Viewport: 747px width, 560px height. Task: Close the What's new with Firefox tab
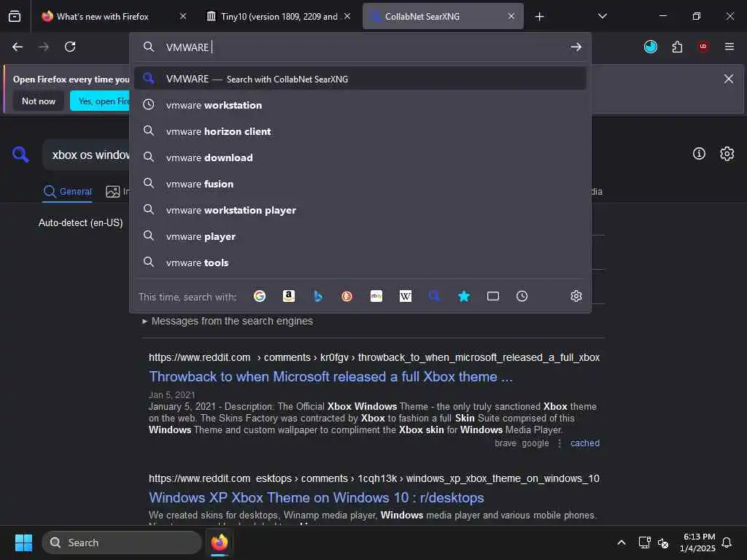tap(183, 16)
